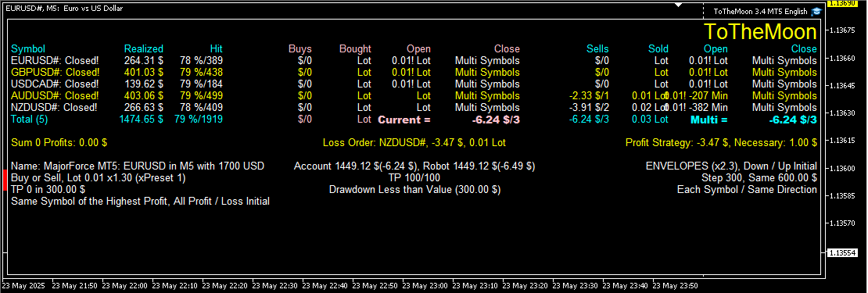
Task: Click the Account 1449.12 $ status line
Action: click(414, 166)
